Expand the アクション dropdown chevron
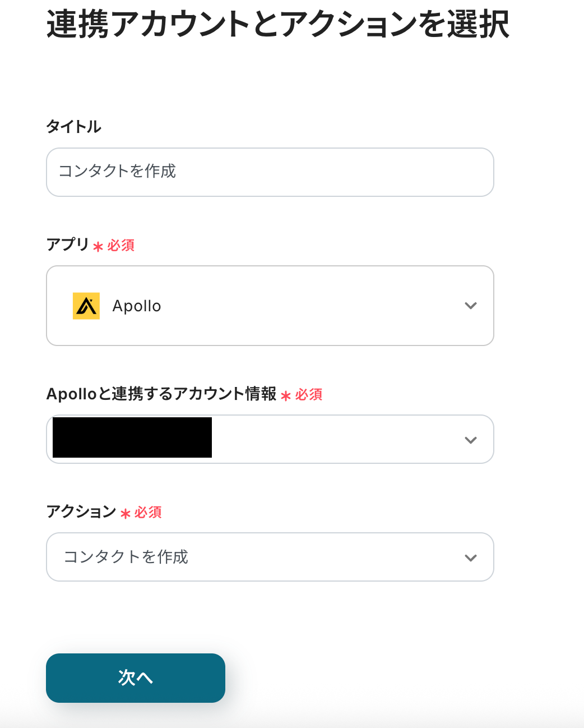This screenshot has height=728, width=584. [471, 557]
